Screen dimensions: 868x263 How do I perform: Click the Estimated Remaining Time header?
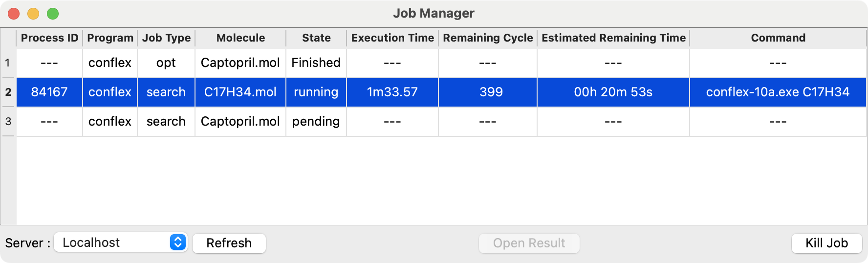coord(613,38)
